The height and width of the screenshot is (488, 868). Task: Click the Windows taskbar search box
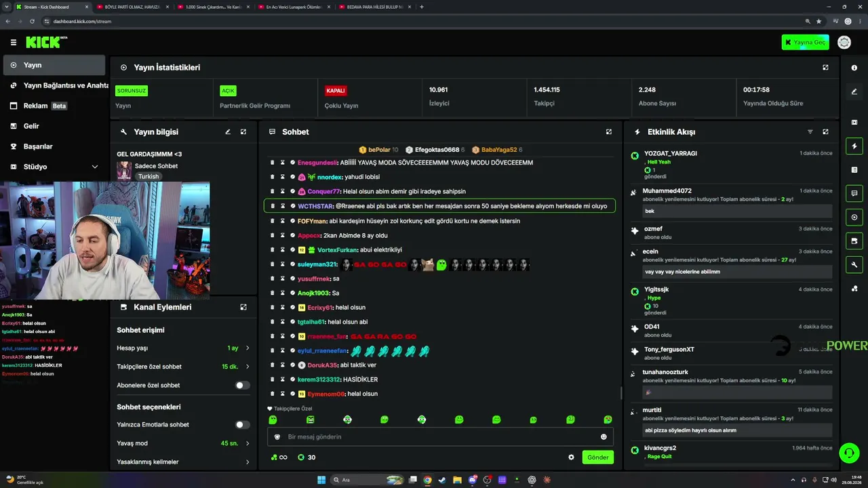(x=368, y=480)
